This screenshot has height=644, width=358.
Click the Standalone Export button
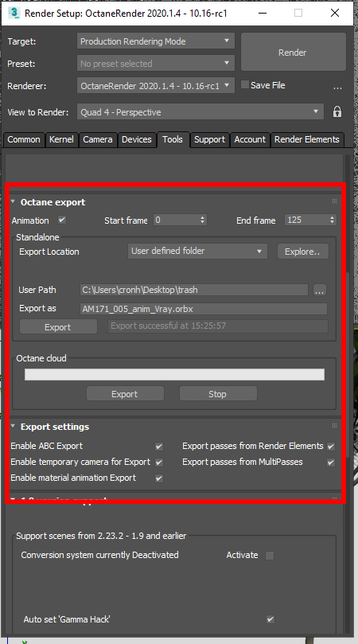tap(58, 327)
